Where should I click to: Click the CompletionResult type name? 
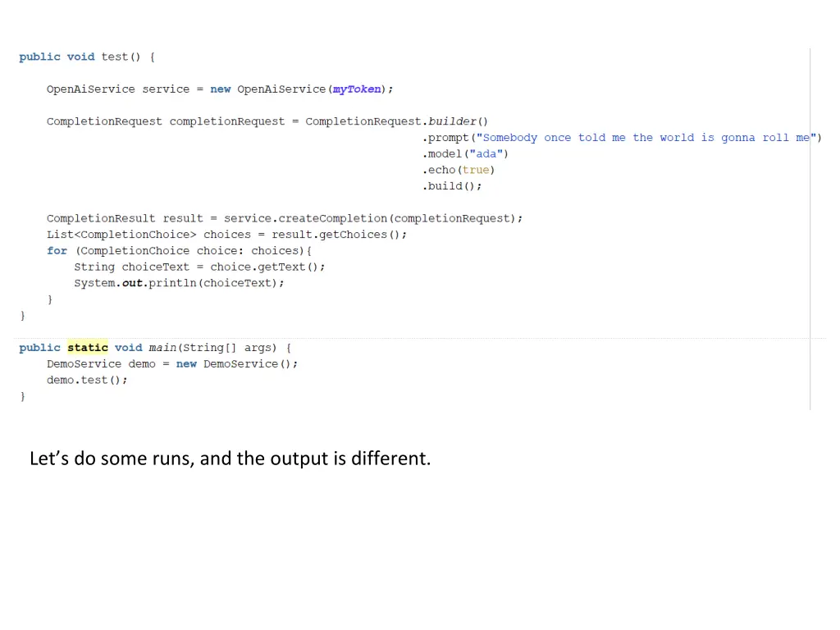101,218
